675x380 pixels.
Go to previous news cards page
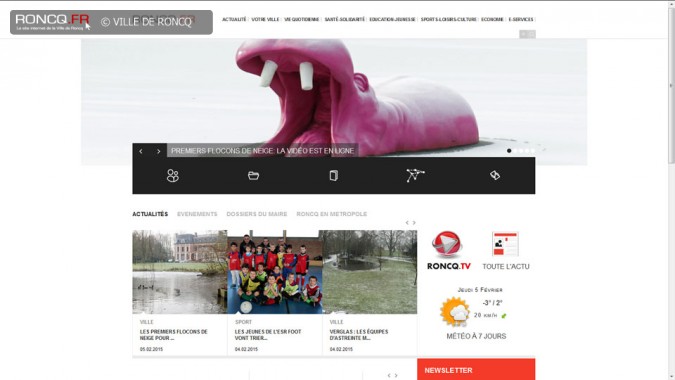pyautogui.click(x=407, y=222)
